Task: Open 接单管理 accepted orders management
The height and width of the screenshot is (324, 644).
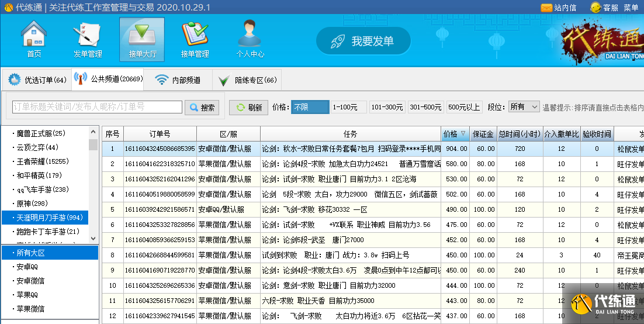Action: (x=195, y=39)
